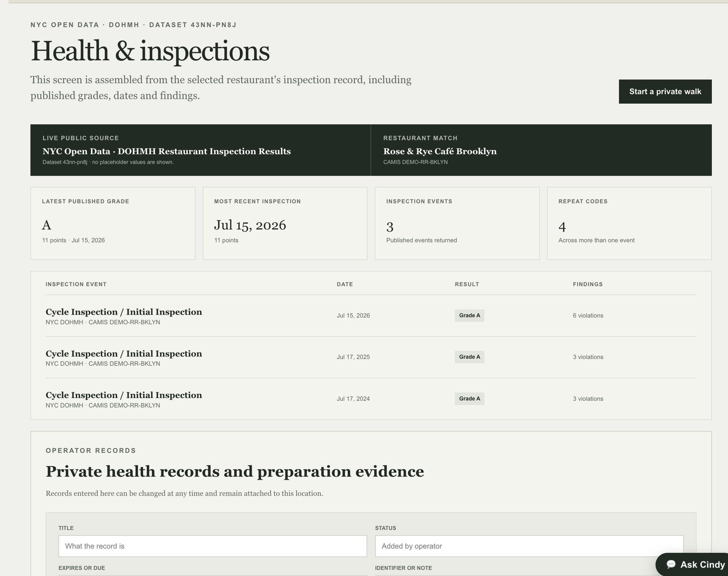
Task: Click the Jul 17, 2024 date cell
Action: [353, 399]
